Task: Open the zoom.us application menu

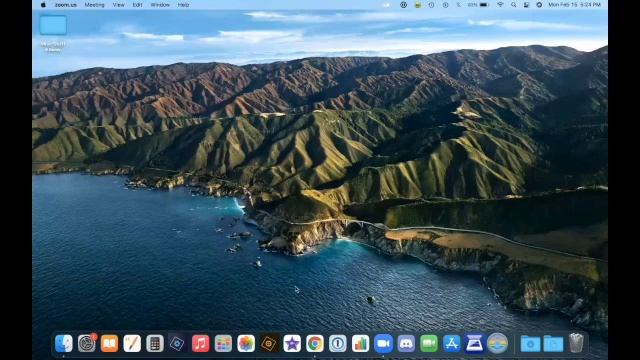Action: [x=66, y=5]
